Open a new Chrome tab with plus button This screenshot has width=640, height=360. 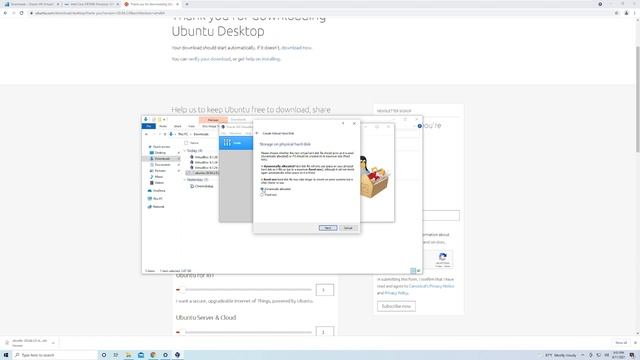[x=187, y=4]
